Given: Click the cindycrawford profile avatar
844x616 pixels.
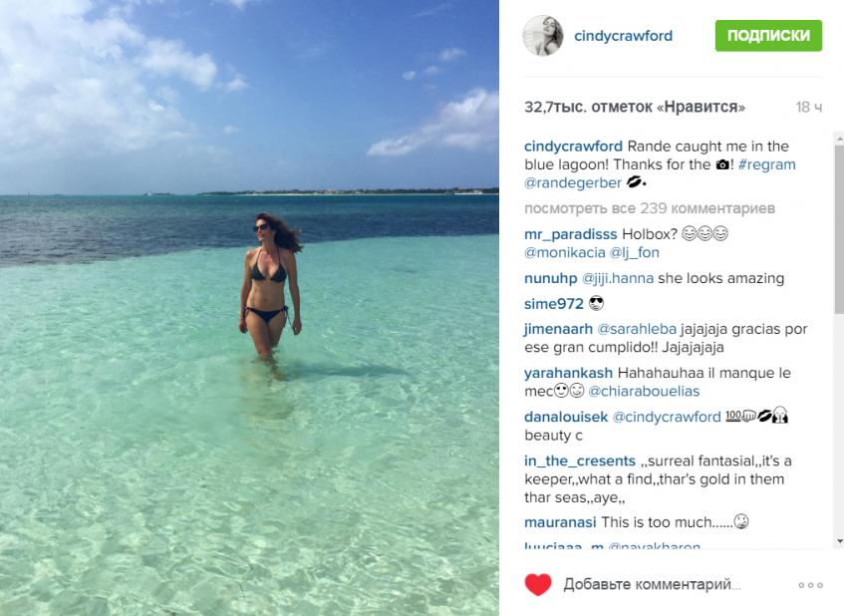Looking at the screenshot, I should coord(542,36).
